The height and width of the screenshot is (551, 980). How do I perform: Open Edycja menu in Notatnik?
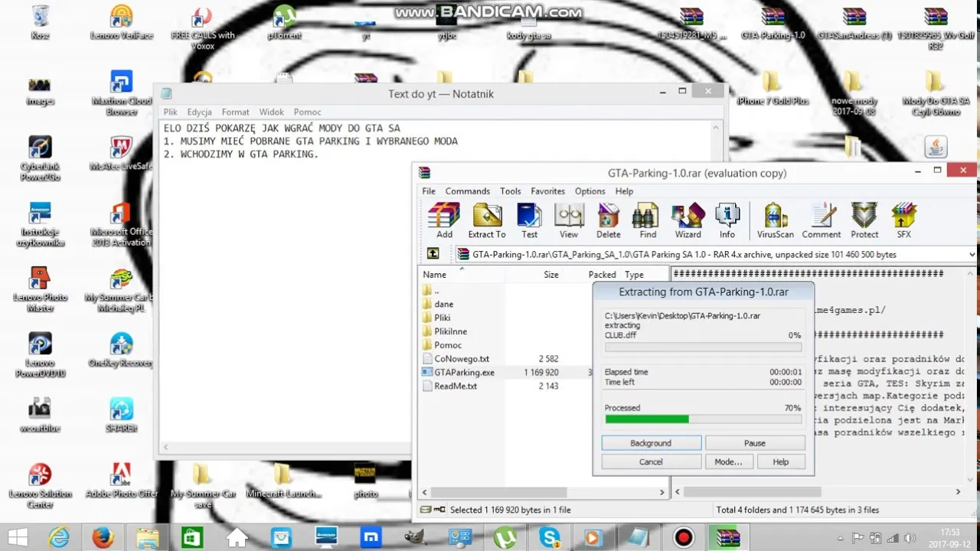pos(199,112)
